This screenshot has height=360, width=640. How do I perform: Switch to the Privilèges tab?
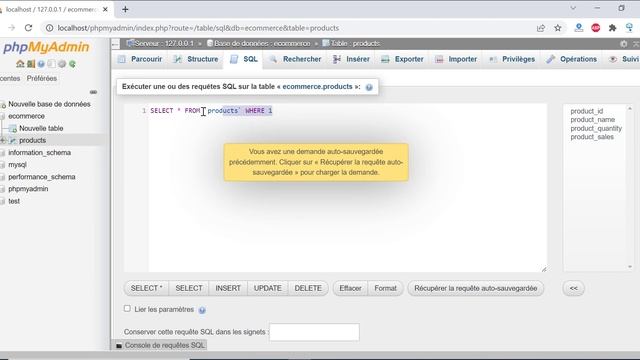[x=512, y=59]
